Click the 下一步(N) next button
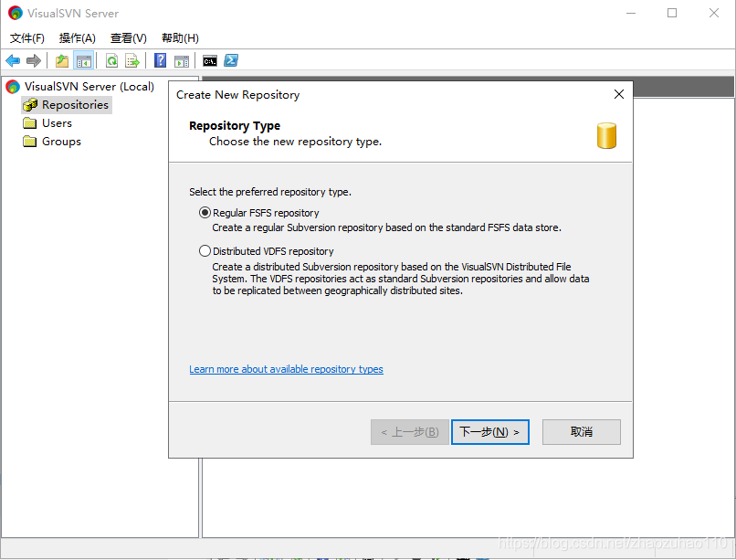 (490, 432)
